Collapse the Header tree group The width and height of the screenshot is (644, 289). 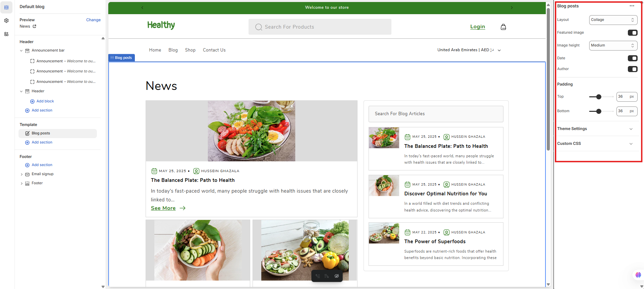[22, 91]
